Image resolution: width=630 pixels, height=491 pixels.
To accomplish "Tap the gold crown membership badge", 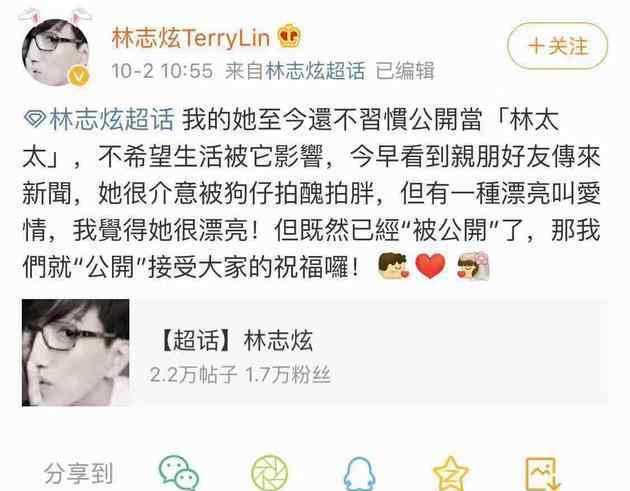I will coord(290,37).
